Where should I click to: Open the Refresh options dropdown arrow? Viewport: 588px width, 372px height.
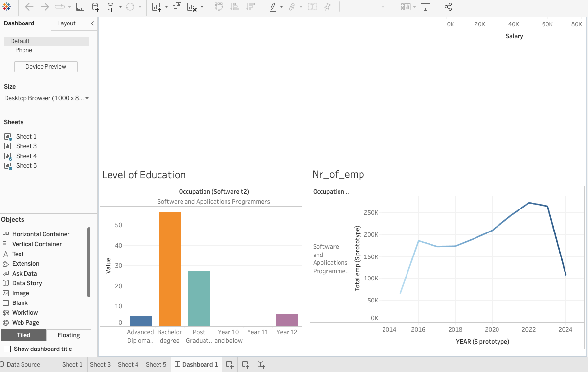(140, 7)
